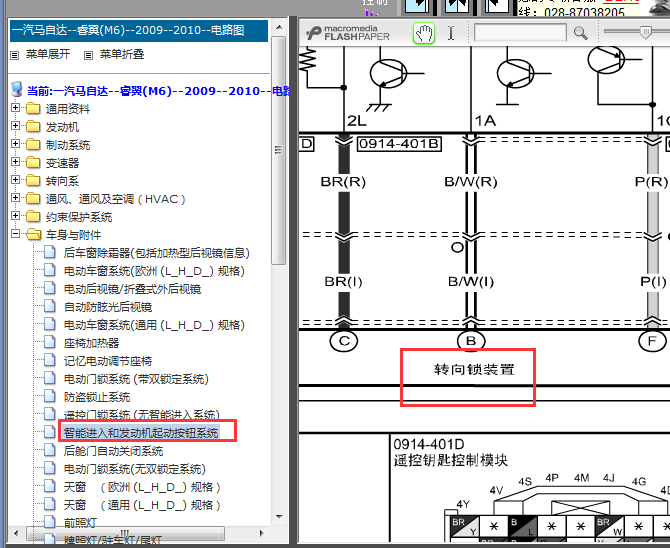Expand the 约束保护系统 folder
Viewport: 670px width, 548px height.
15,215
